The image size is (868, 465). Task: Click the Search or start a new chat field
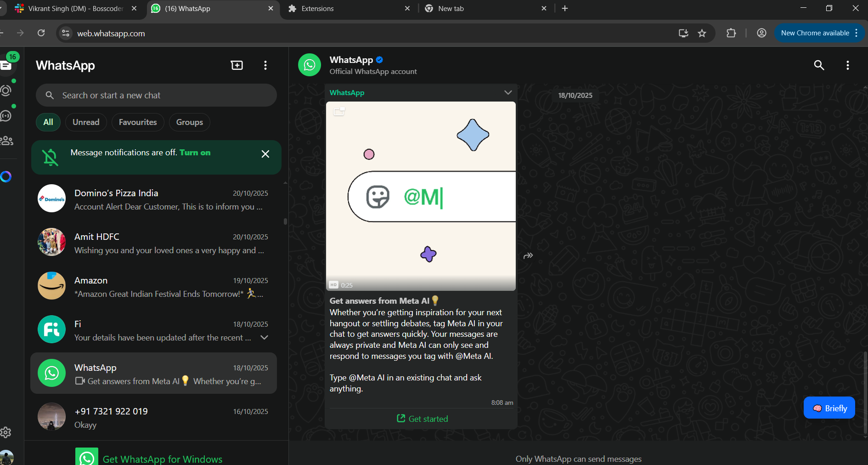click(156, 95)
